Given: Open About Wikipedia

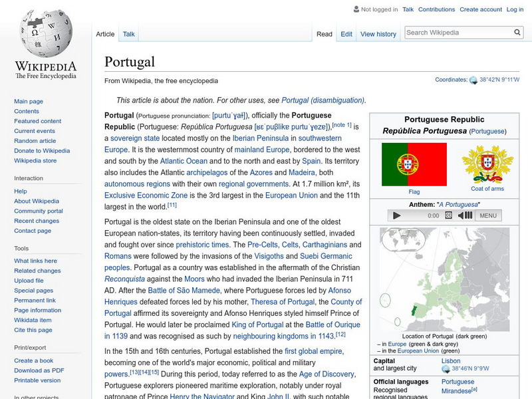Looking at the screenshot, I should (37, 201).
